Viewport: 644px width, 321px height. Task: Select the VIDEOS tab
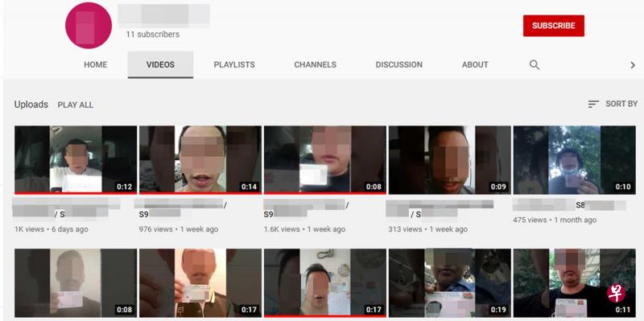(x=160, y=65)
